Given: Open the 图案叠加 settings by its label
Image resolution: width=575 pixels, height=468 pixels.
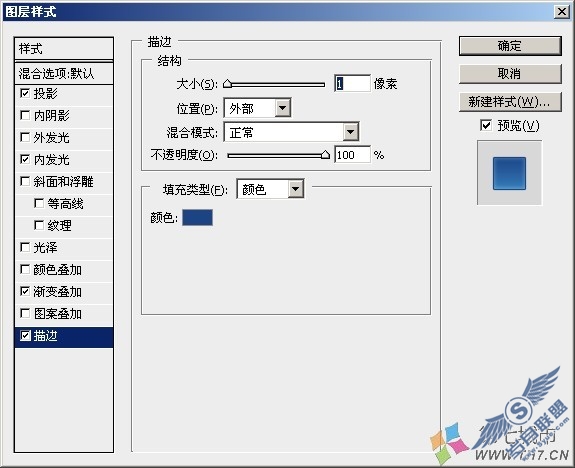Looking at the screenshot, I should pyautogui.click(x=58, y=314).
